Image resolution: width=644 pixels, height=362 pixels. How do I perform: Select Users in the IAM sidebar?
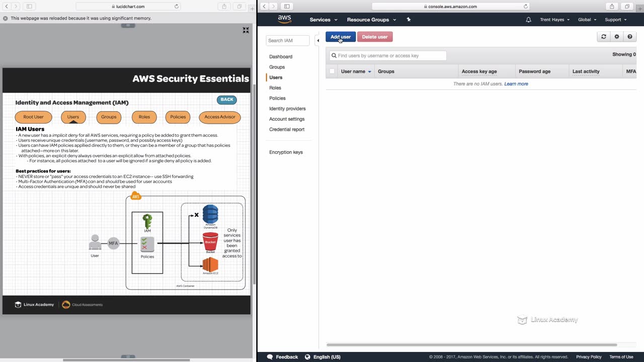(276, 77)
